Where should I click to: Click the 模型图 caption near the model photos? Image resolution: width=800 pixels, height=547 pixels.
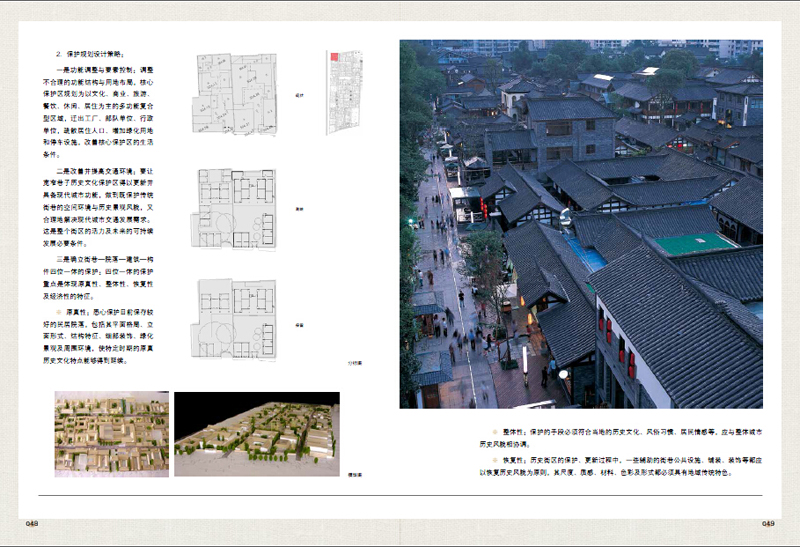(353, 474)
